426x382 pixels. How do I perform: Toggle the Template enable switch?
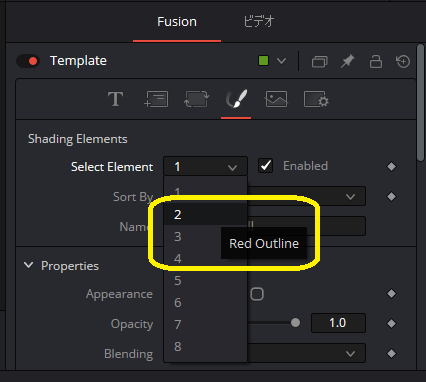pos(28,61)
